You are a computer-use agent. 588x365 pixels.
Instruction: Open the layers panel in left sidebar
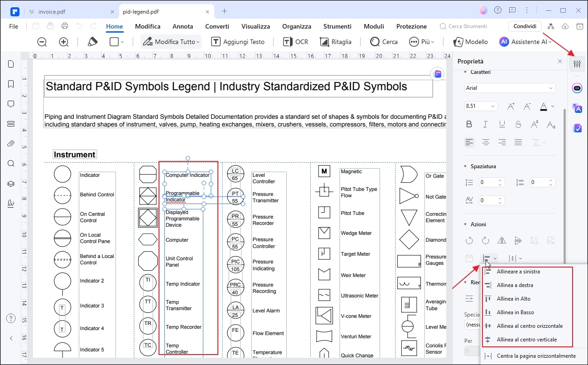(11, 184)
